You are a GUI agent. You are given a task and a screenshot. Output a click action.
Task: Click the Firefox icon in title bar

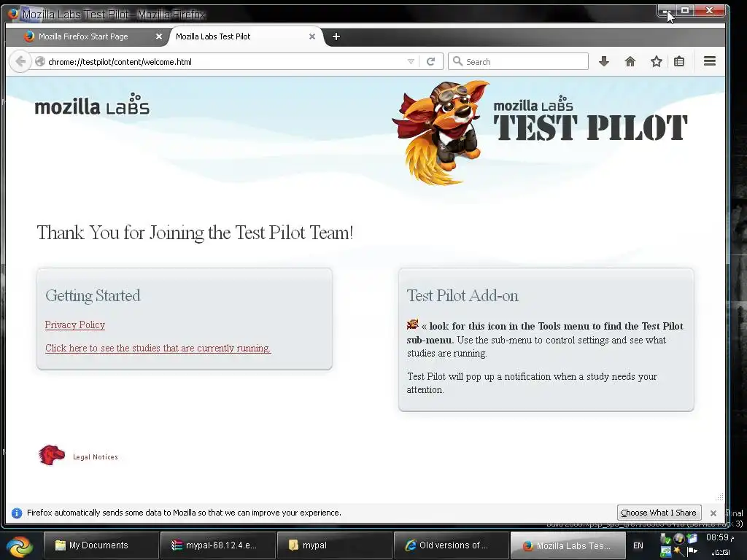point(13,13)
